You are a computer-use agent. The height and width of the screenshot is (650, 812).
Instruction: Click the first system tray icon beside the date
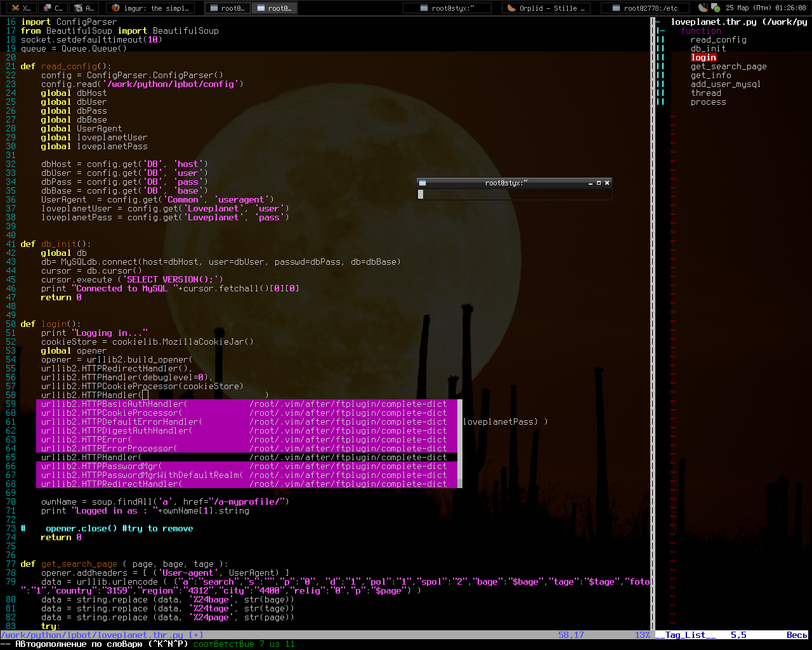[703, 8]
